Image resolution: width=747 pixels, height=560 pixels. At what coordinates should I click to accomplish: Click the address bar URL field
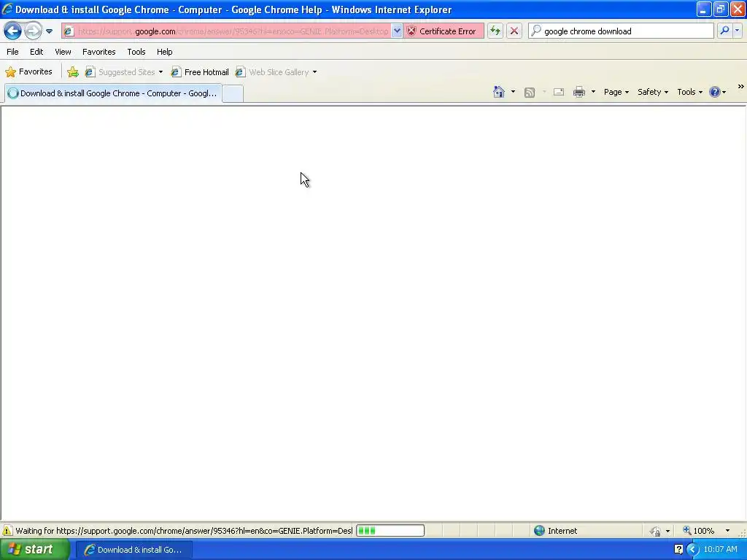click(x=233, y=31)
